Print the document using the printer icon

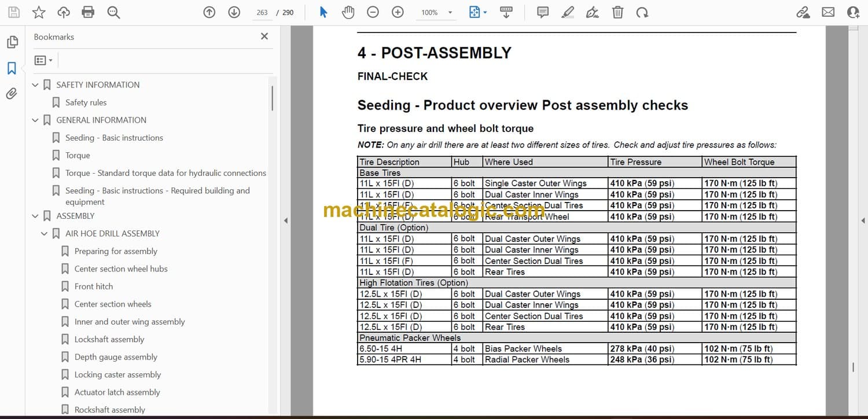tap(88, 12)
